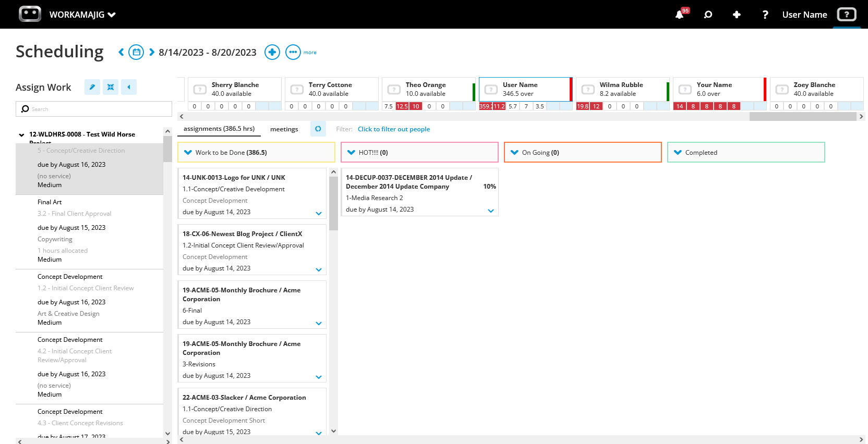Click Wilma Rubble's red 19.8 hours cell
868x444 pixels.
pyautogui.click(x=583, y=106)
